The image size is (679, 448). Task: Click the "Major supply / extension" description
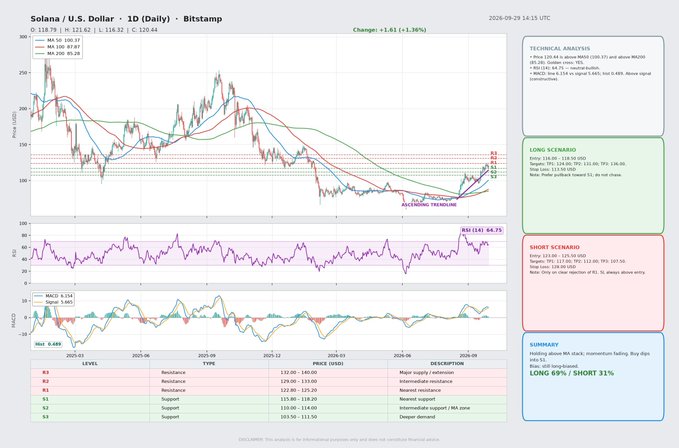coord(427,372)
